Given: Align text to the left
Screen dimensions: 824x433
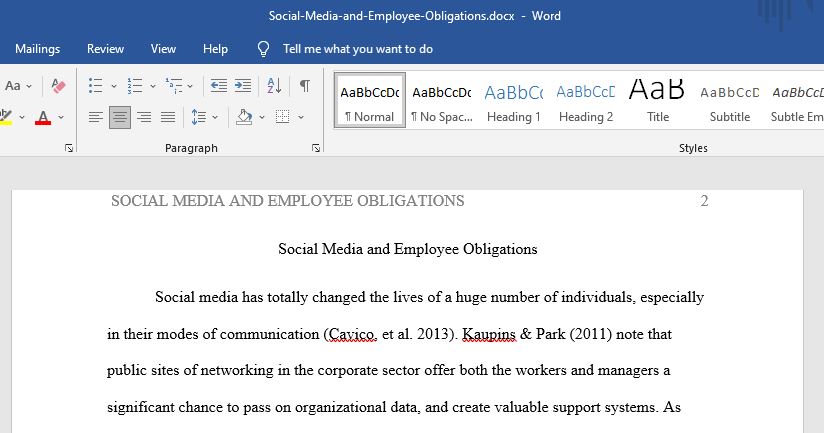Looking at the screenshot, I should click(96, 117).
